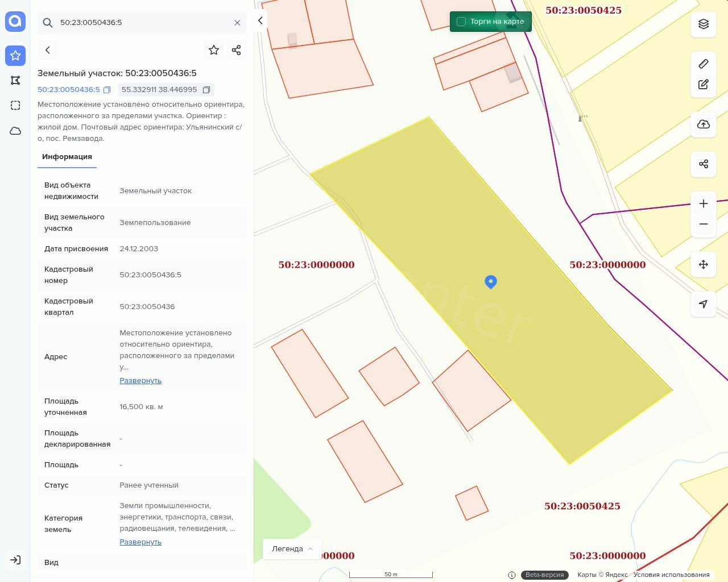Zoom in on the map
Image resolution: width=728 pixels, height=582 pixels.
tap(704, 203)
